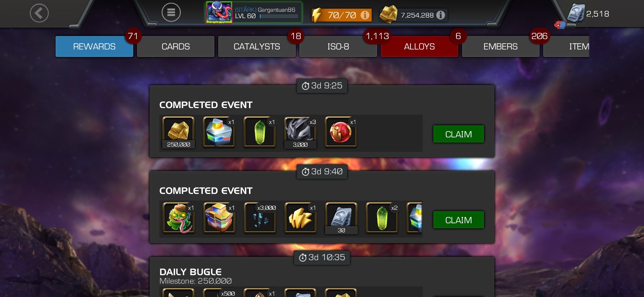Open the Embers tab
This screenshot has width=644, height=297.
point(500,46)
